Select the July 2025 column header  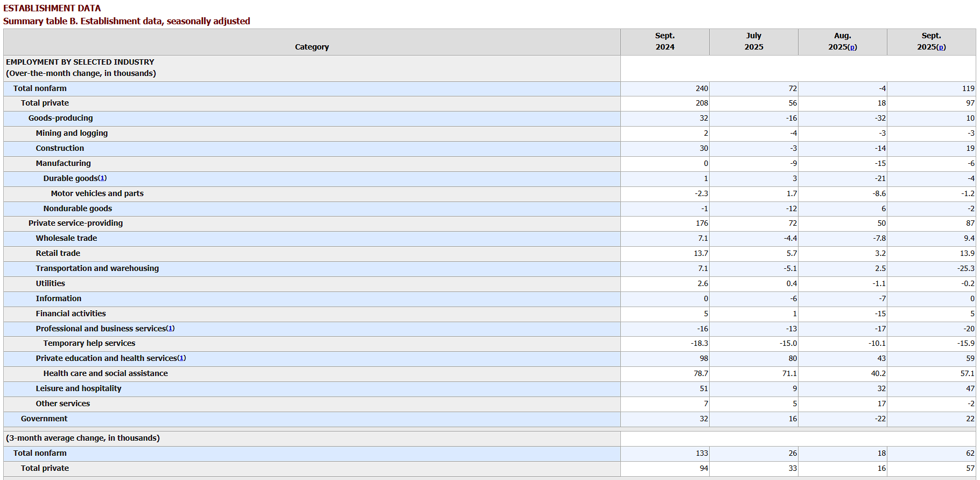tap(754, 42)
